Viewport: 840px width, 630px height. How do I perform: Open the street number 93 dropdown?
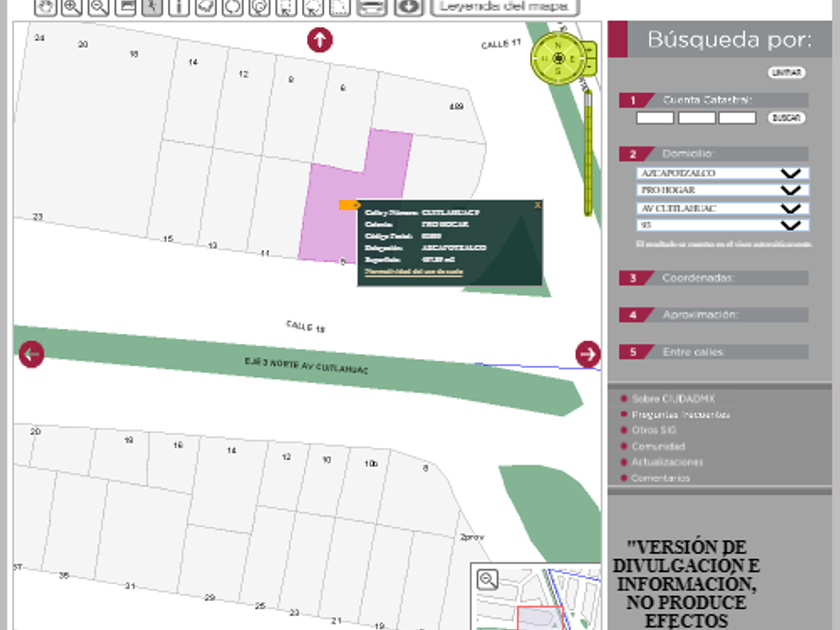[723, 225]
